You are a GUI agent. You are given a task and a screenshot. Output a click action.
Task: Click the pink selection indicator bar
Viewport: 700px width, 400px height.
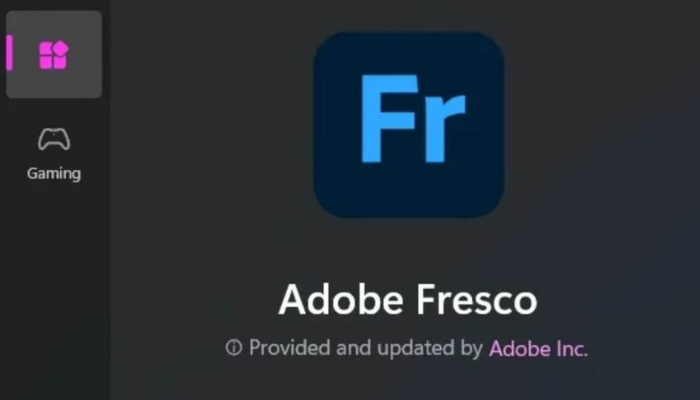[x=9, y=53]
